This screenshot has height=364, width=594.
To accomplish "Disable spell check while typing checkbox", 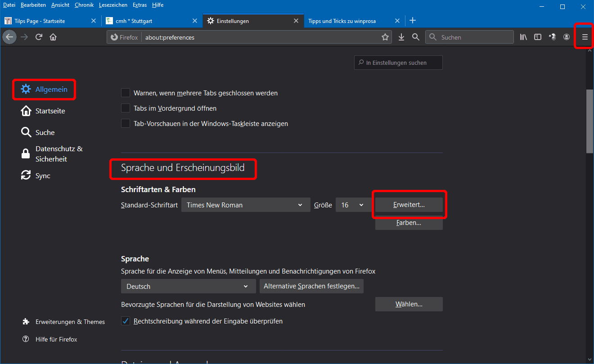I will [x=126, y=321].
